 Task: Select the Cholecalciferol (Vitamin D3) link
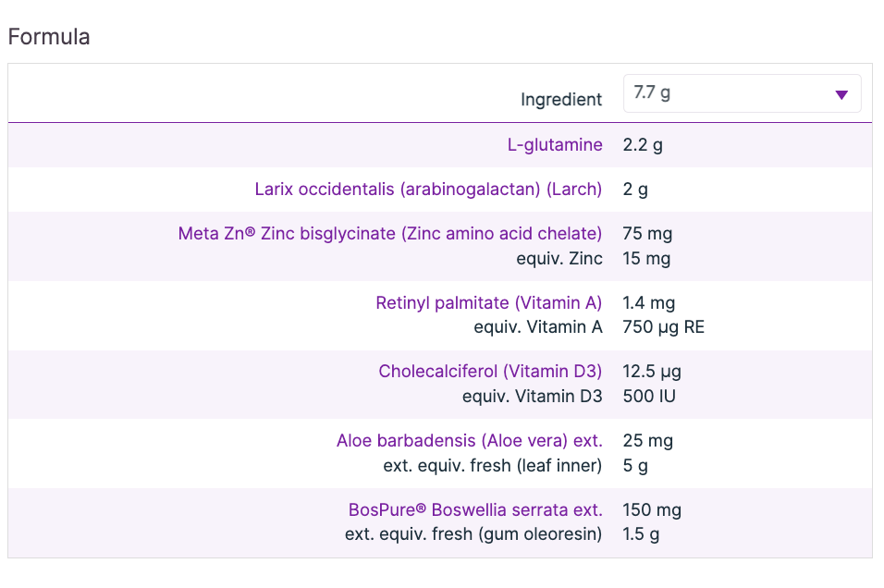click(490, 371)
